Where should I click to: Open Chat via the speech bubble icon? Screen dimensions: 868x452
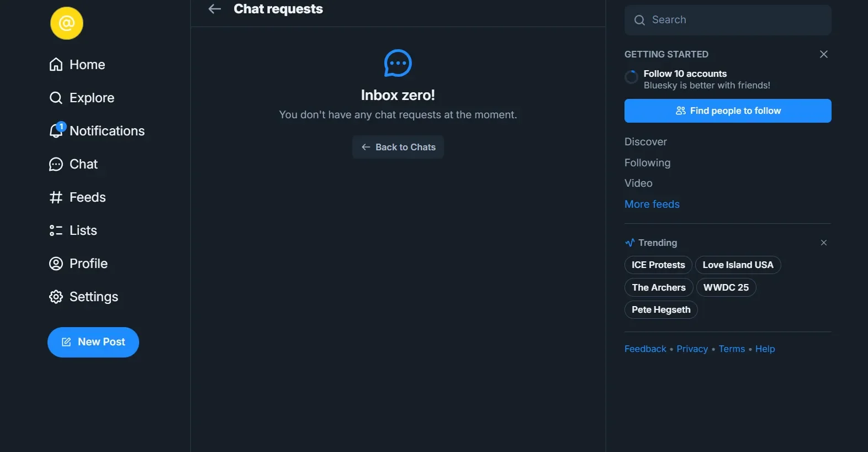click(x=56, y=164)
